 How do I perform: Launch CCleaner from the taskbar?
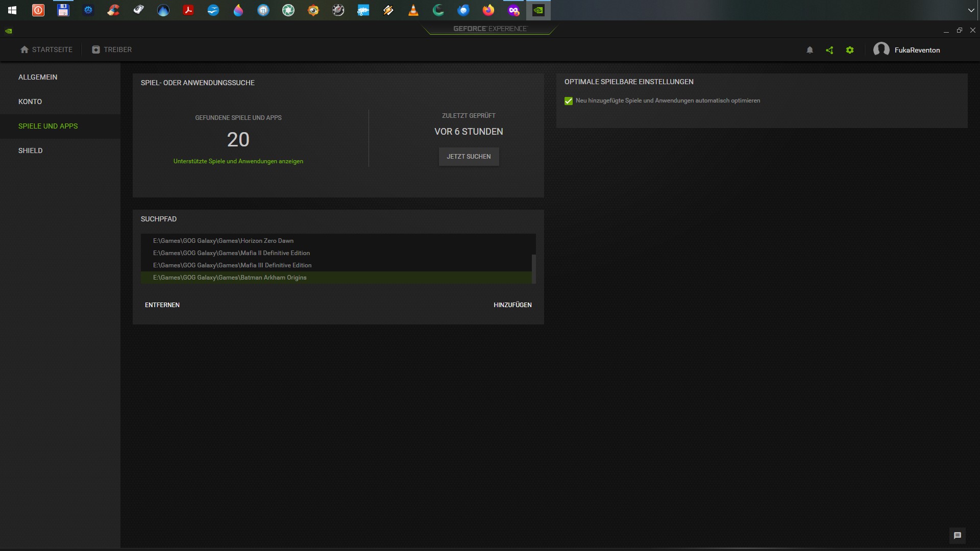[x=113, y=10]
